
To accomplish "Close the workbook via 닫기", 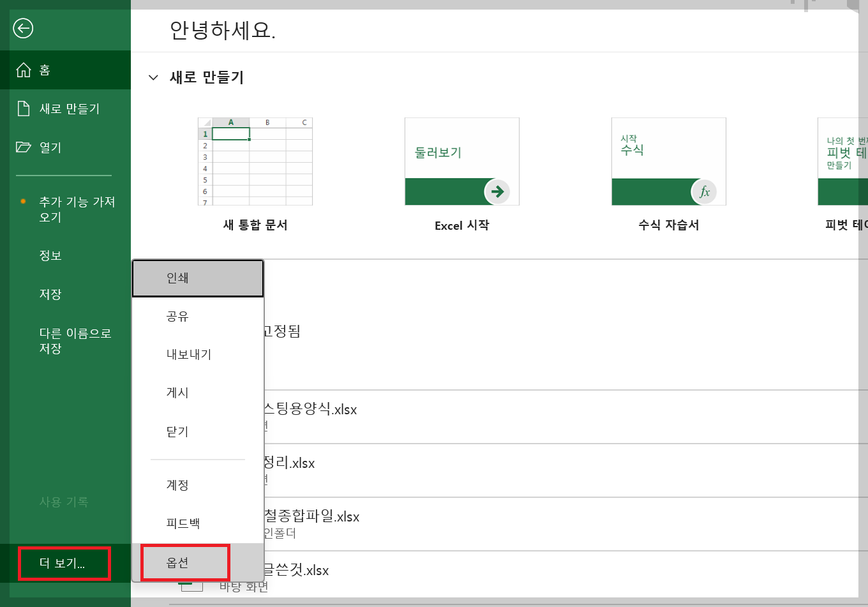I will [197, 431].
